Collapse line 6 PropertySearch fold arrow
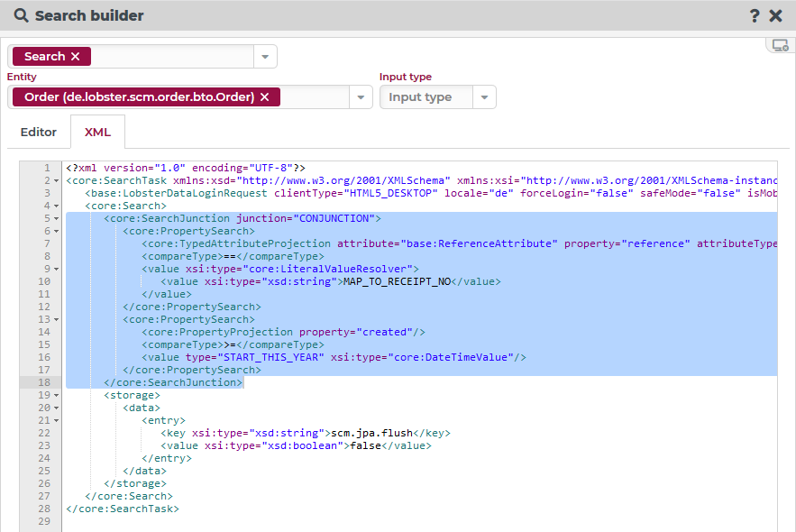The height and width of the screenshot is (532, 796). pyautogui.click(x=57, y=232)
